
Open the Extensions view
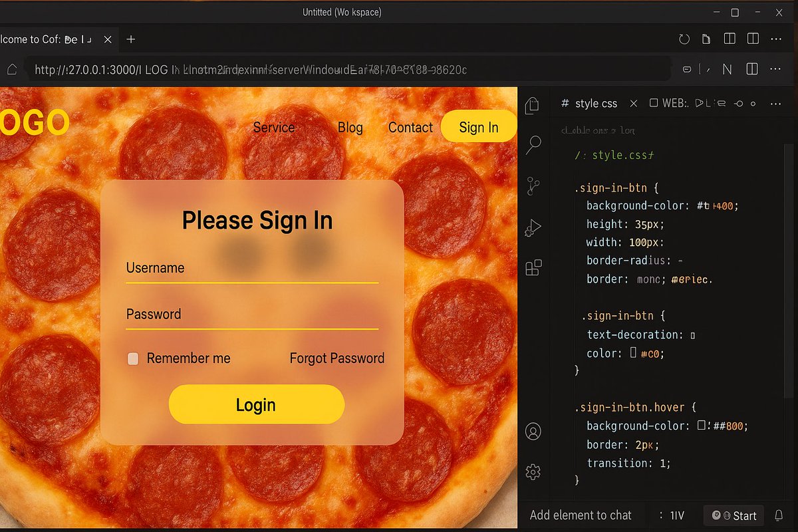tap(533, 267)
